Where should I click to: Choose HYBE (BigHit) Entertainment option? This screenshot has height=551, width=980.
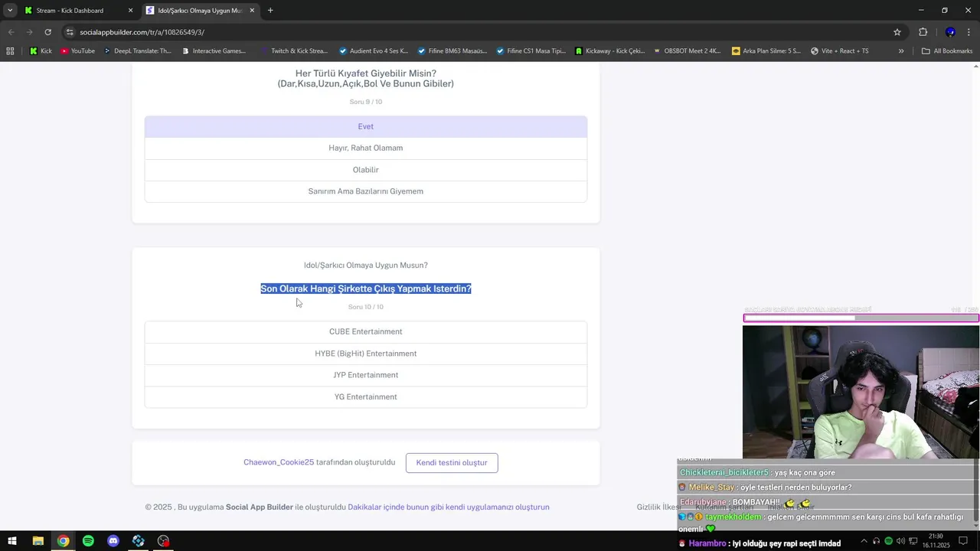point(366,354)
